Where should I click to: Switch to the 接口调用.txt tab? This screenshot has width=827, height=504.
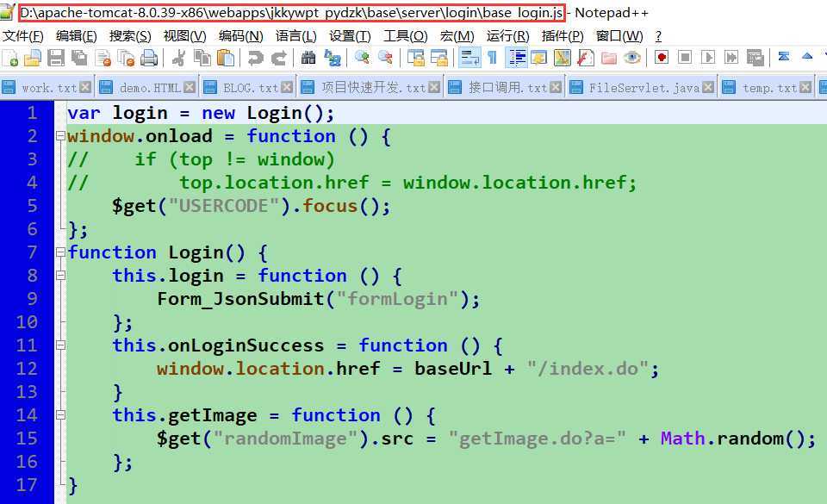[505, 88]
